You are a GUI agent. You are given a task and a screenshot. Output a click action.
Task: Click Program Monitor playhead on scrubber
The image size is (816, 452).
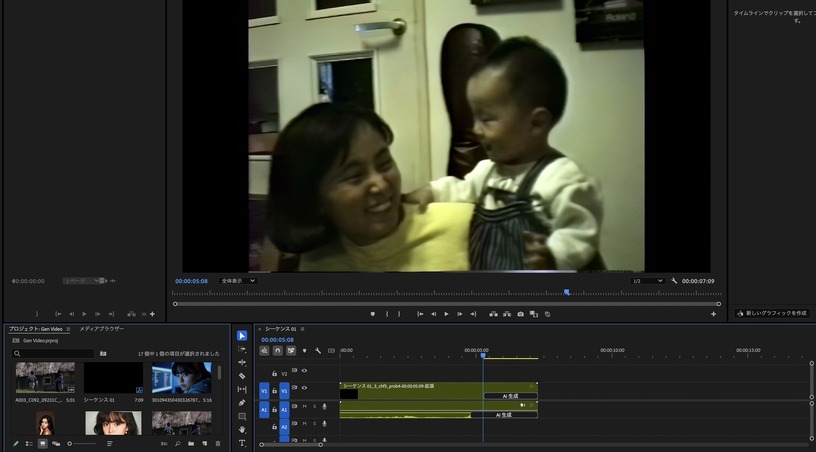567,292
